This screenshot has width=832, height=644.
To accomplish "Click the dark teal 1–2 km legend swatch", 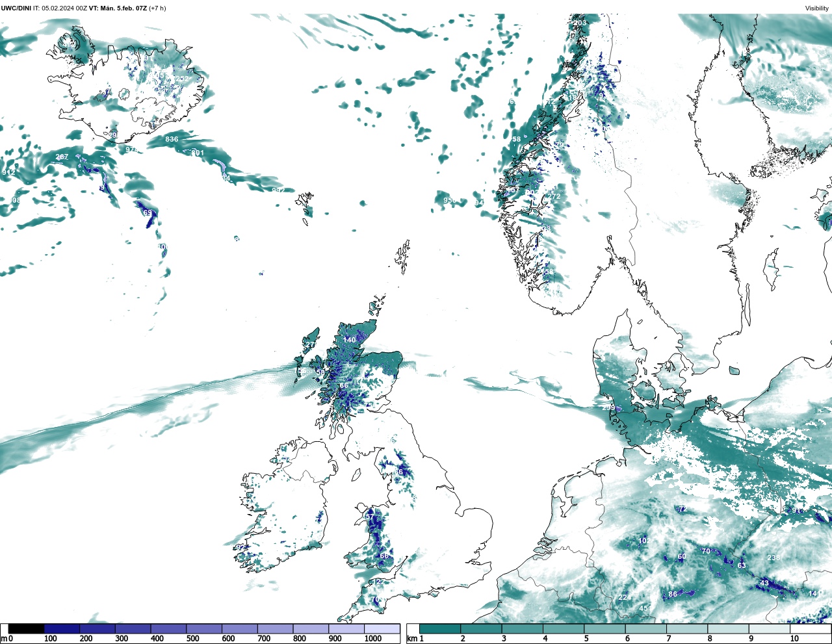I will point(440,628).
